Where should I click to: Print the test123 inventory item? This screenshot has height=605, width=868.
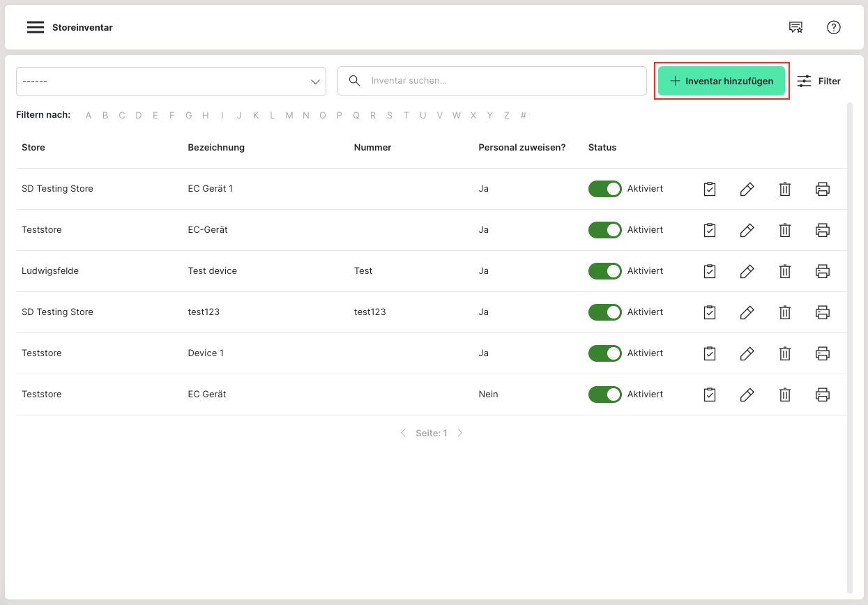[x=823, y=312]
